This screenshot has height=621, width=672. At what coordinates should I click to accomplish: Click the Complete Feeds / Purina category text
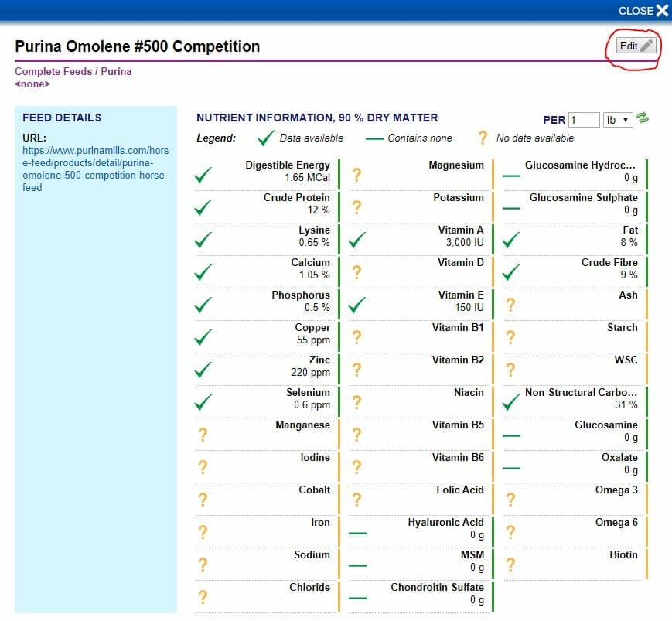73,72
